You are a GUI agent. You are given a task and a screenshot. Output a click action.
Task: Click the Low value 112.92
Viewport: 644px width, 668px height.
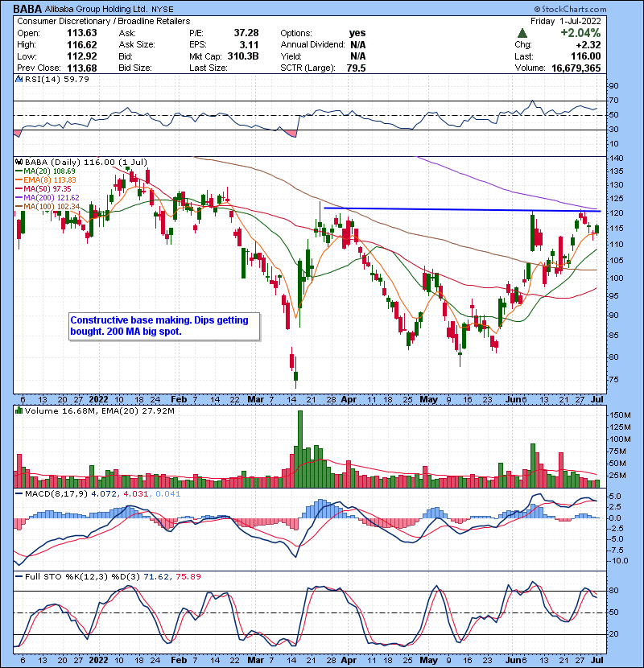pyautogui.click(x=81, y=56)
